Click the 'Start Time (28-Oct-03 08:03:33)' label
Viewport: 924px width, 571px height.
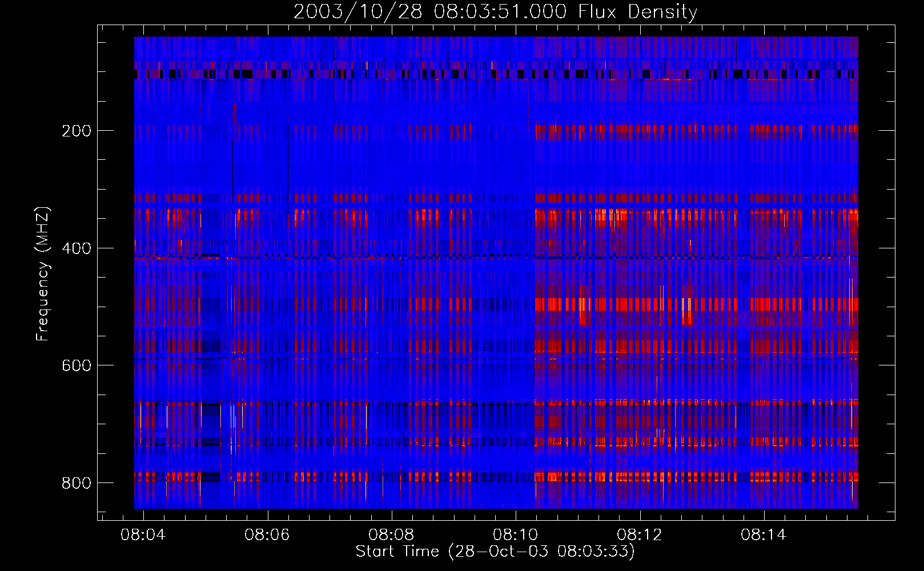pos(495,552)
